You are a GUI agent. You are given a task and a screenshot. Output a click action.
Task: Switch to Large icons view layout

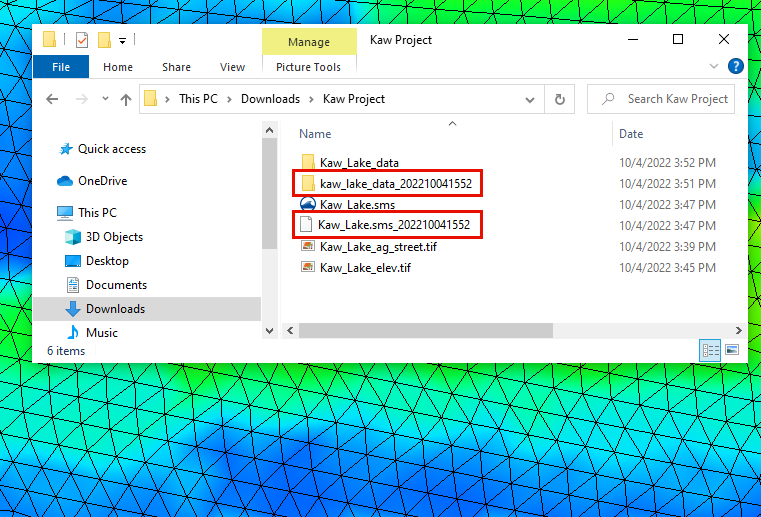click(732, 350)
